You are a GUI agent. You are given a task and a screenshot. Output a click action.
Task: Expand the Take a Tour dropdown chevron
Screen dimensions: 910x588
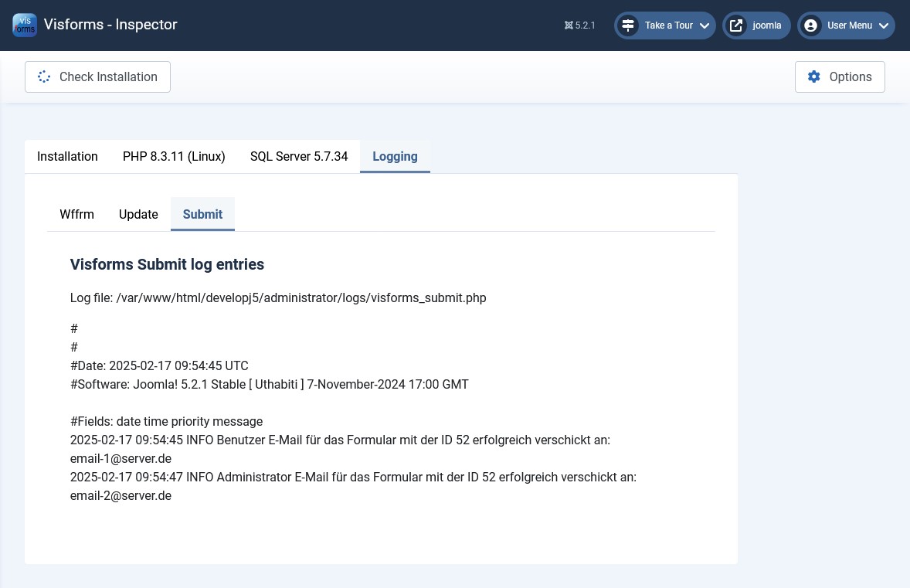pyautogui.click(x=705, y=25)
